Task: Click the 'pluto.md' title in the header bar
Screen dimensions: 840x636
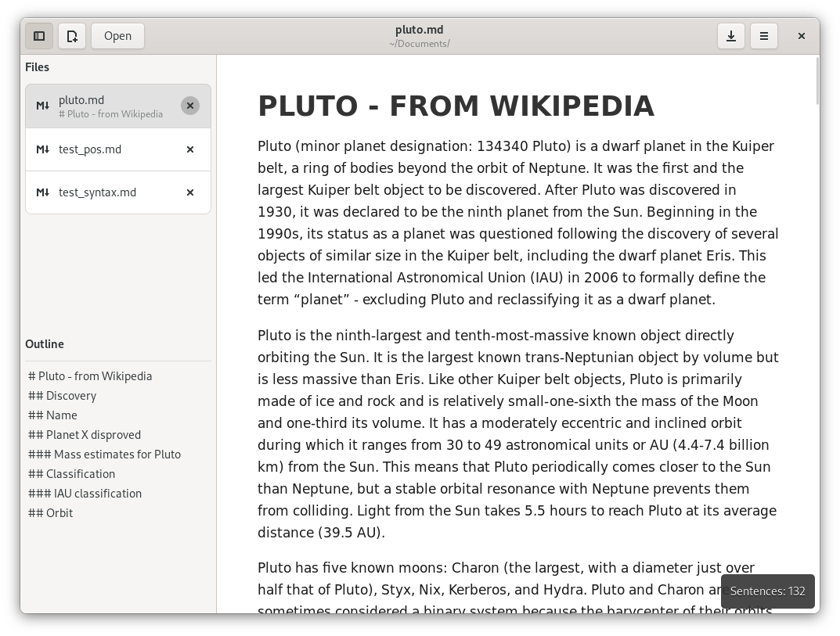Action: pyautogui.click(x=420, y=30)
